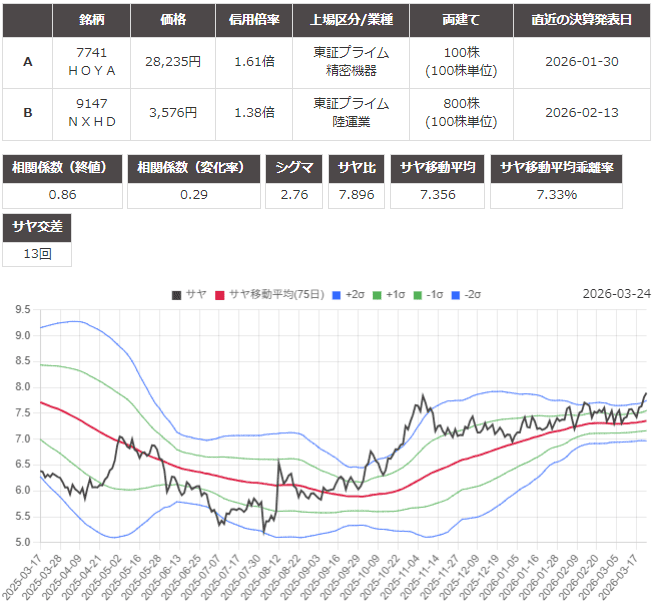The width and height of the screenshot is (656, 606).
Task: Click HOYA earnings date 2026-01-30
Action: point(582,61)
